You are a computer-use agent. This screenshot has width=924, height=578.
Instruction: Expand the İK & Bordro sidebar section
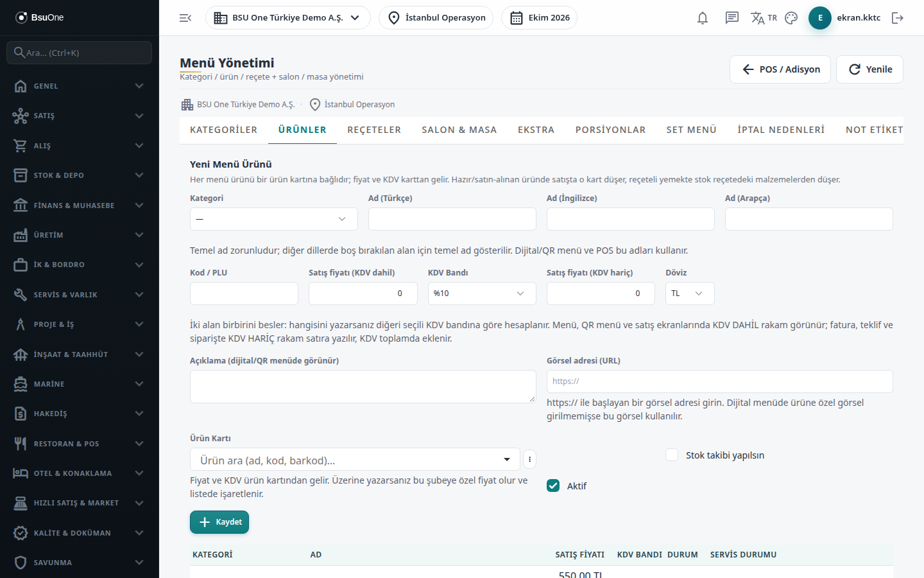pos(80,265)
